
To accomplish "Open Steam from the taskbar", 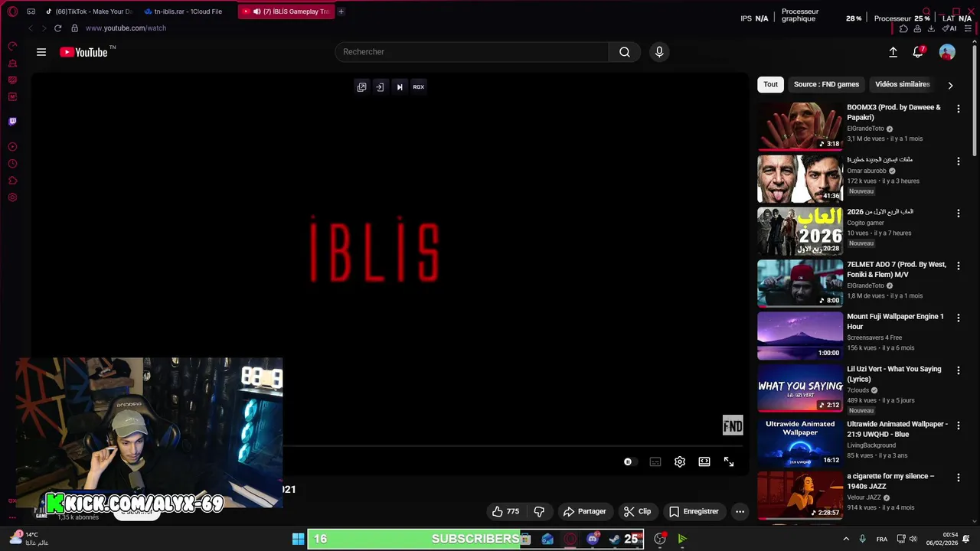I will (x=614, y=539).
